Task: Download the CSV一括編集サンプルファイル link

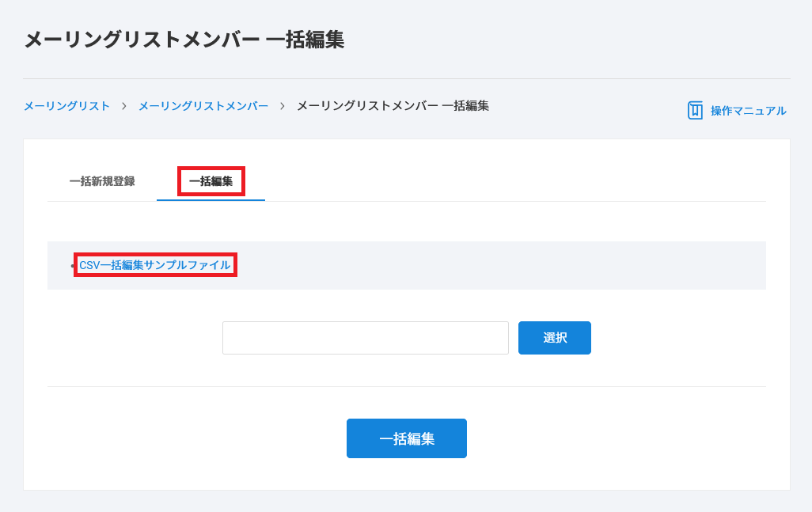Action: pos(155,265)
